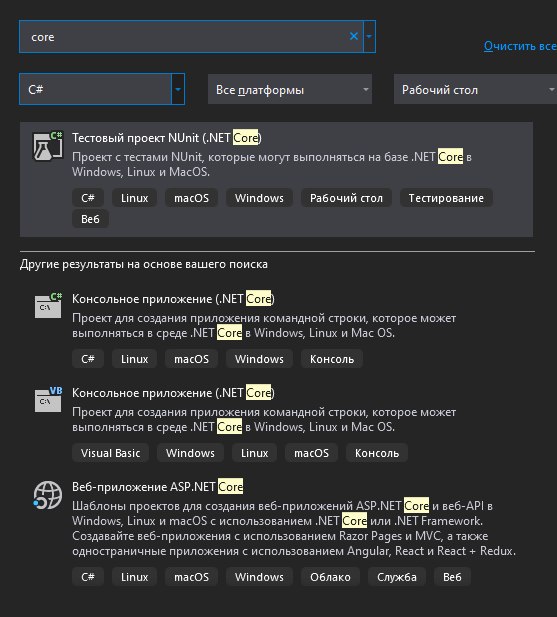Image resolution: width=557 pixels, height=617 pixels.
Task: Click the macOS tag under ASP.NET Core web app
Action: click(192, 577)
